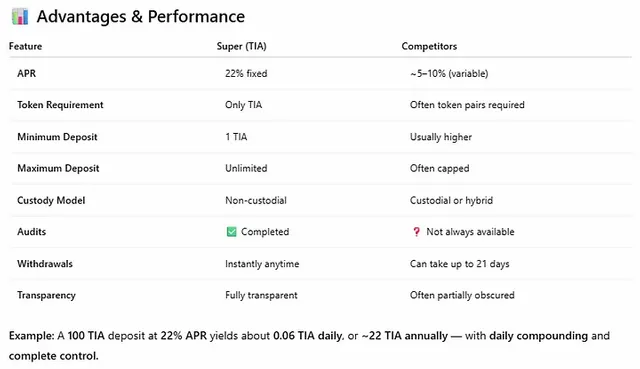This screenshot has width=640, height=369.
Task: Click the red question mark icon
Action: [x=416, y=232]
